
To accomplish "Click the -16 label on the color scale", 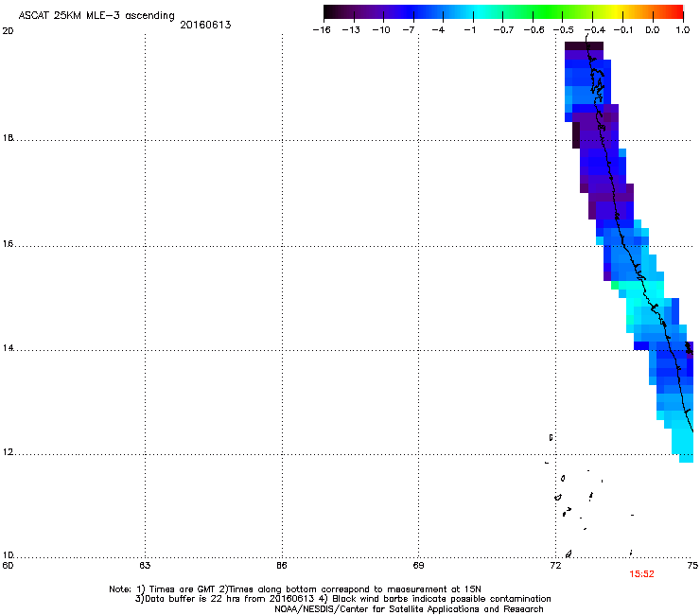I will click(x=322, y=30).
